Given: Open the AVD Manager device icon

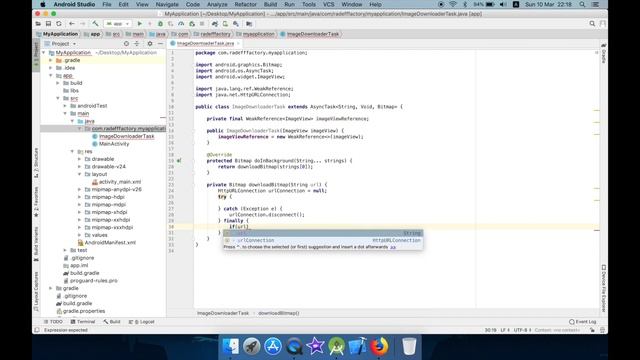Looking at the screenshot, I should 225,24.
